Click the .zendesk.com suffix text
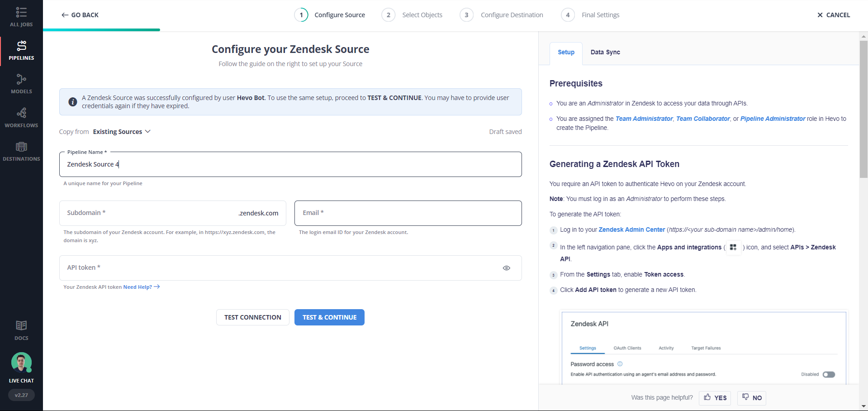Viewport: 868px width, 411px height. [258, 213]
